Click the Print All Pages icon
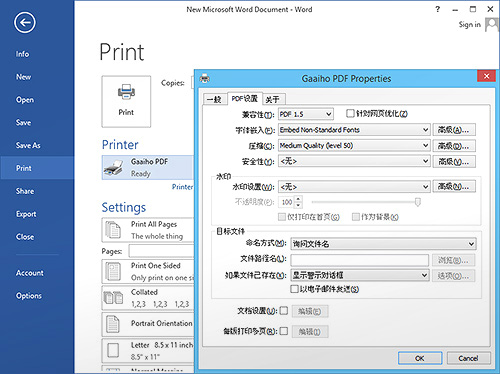 point(113,230)
